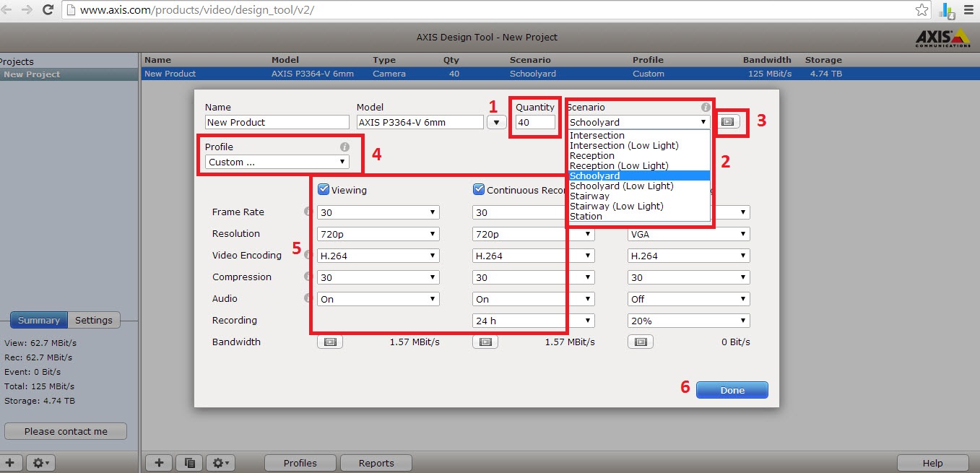980x473 pixels.
Task: Select the Reception scenario option
Action: click(639, 155)
